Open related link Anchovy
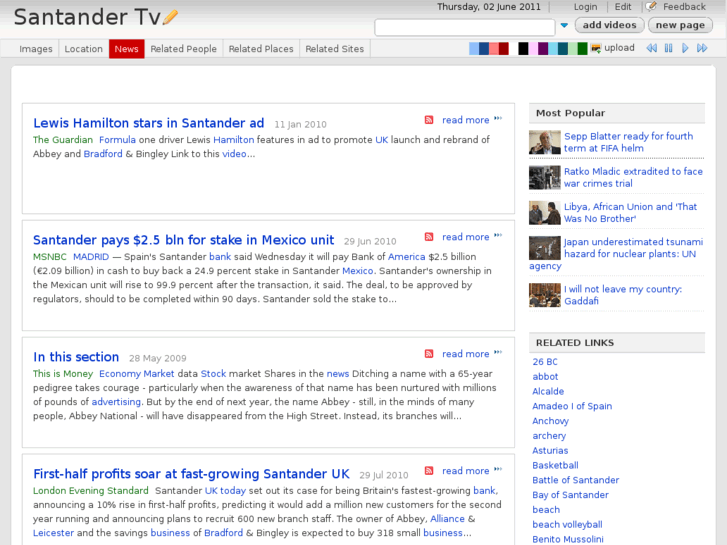 (x=550, y=421)
